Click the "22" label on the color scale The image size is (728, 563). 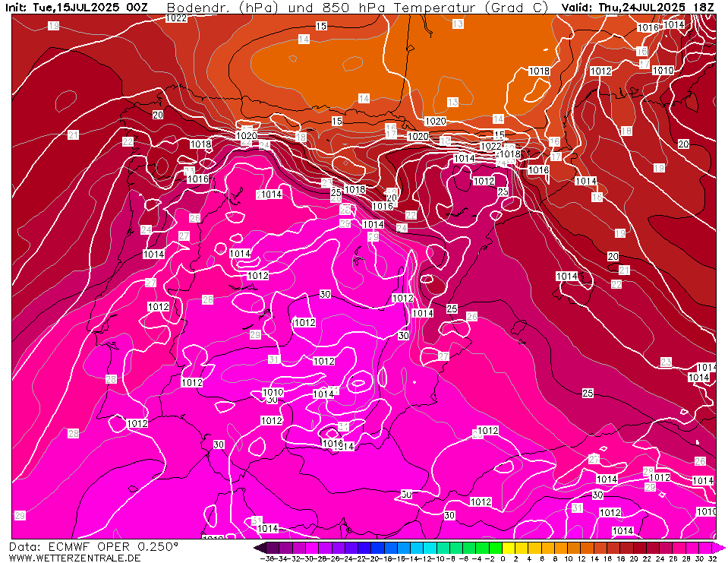[x=647, y=558]
